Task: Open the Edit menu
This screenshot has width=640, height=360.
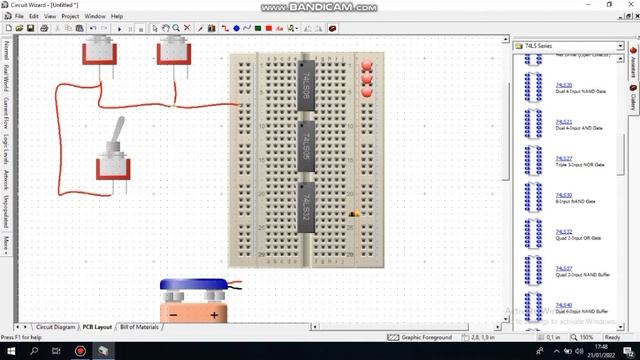Action: coord(34,16)
